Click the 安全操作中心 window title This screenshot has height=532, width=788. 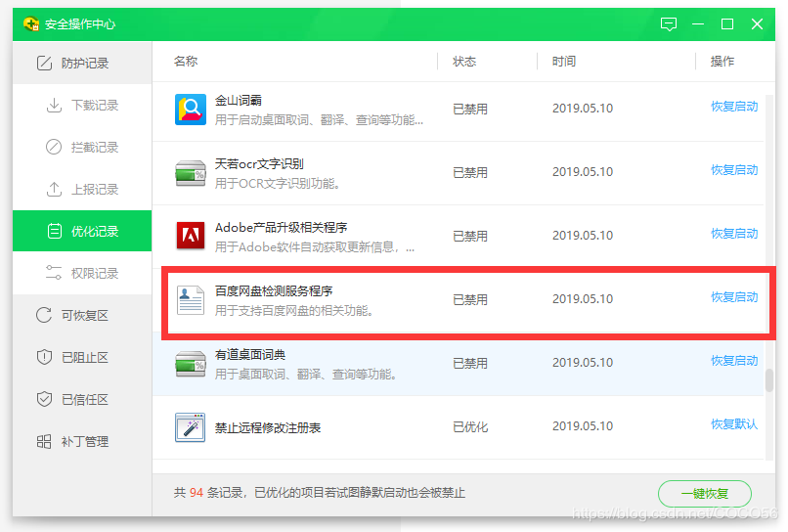pos(80,24)
